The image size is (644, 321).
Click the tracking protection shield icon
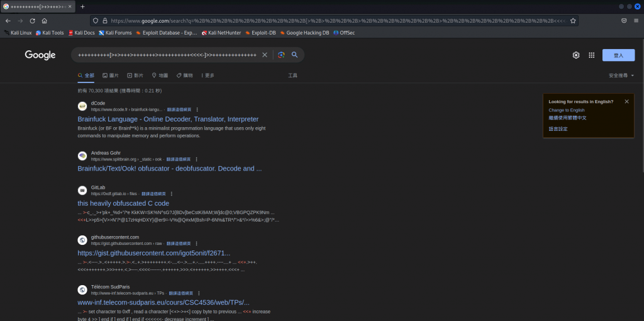pos(96,21)
